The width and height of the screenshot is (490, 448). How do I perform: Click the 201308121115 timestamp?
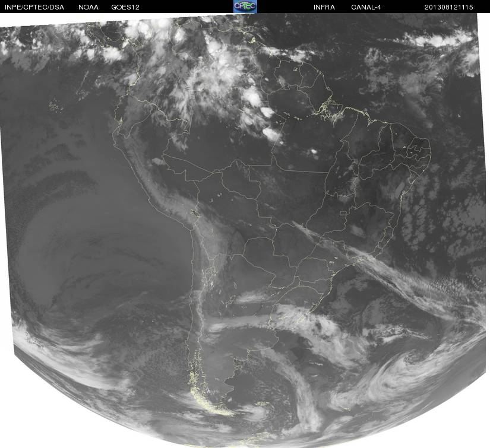click(x=449, y=7)
